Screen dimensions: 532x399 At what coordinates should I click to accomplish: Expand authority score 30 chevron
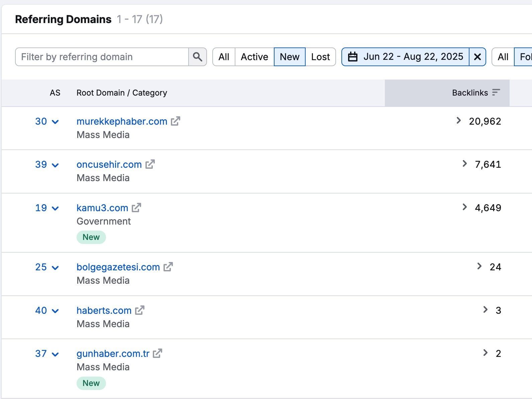[56, 122]
